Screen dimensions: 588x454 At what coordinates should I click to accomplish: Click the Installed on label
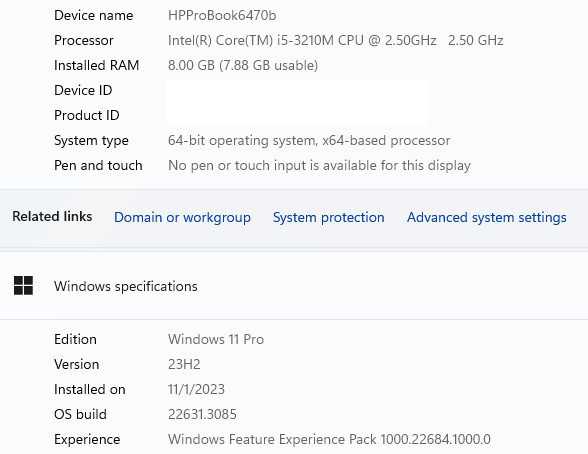pos(90,390)
